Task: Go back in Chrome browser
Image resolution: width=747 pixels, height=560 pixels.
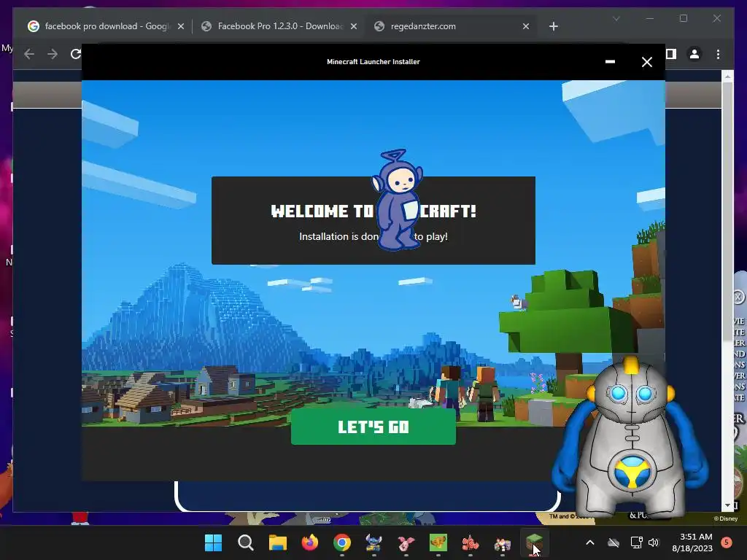Action: point(29,54)
